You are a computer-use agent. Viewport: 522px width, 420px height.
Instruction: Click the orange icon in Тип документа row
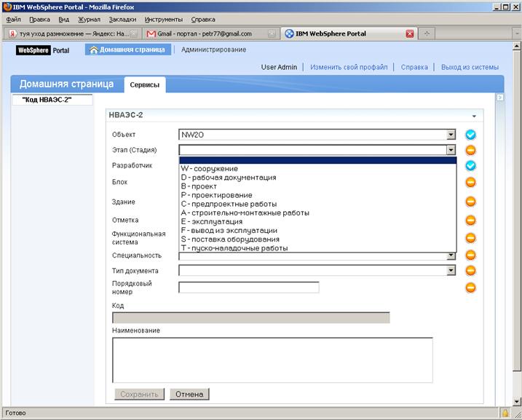tap(470, 271)
